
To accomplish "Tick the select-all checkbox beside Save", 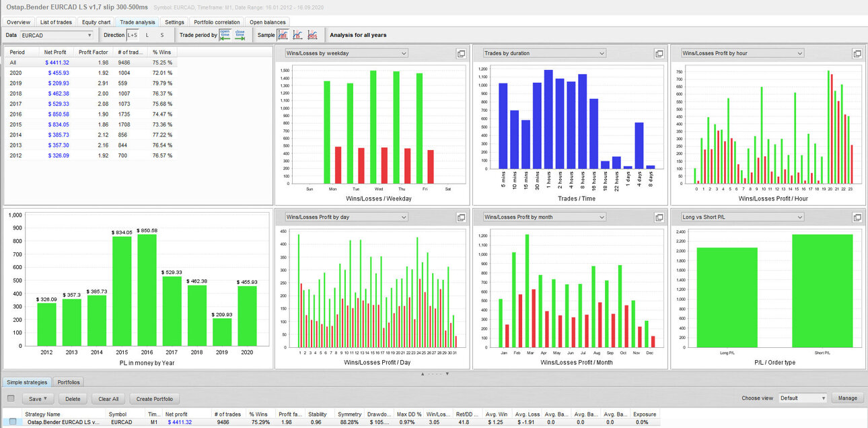I will pos(10,398).
